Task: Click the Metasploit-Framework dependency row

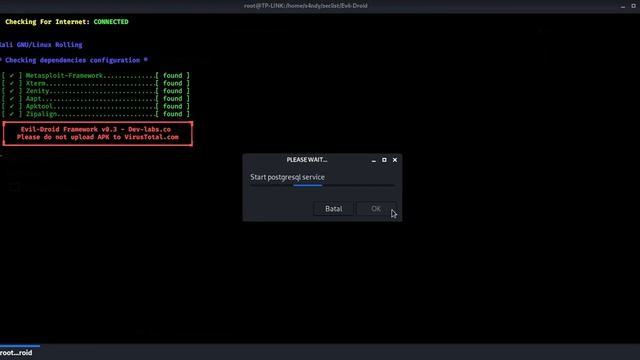Action: click(96, 76)
